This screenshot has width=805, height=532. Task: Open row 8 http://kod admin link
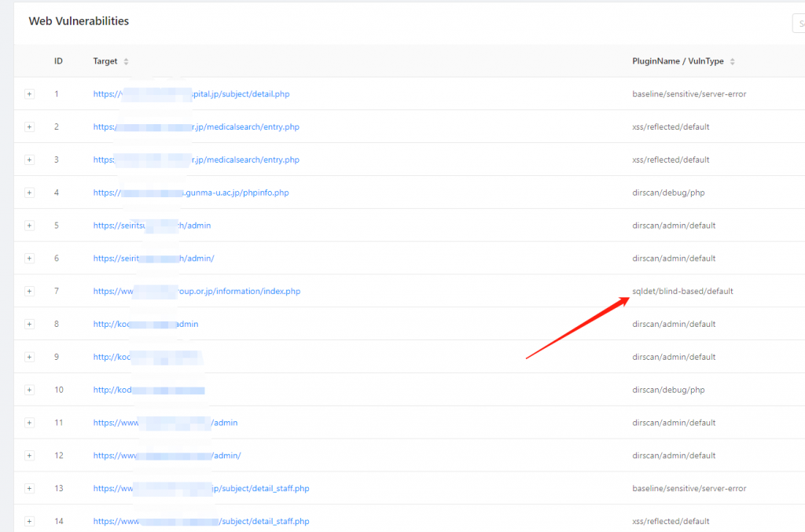point(145,324)
